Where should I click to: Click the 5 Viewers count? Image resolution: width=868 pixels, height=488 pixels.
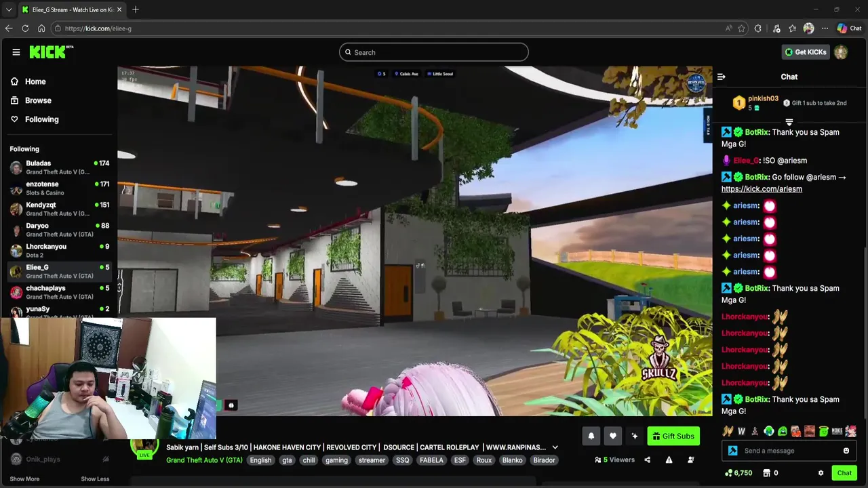[614, 460]
